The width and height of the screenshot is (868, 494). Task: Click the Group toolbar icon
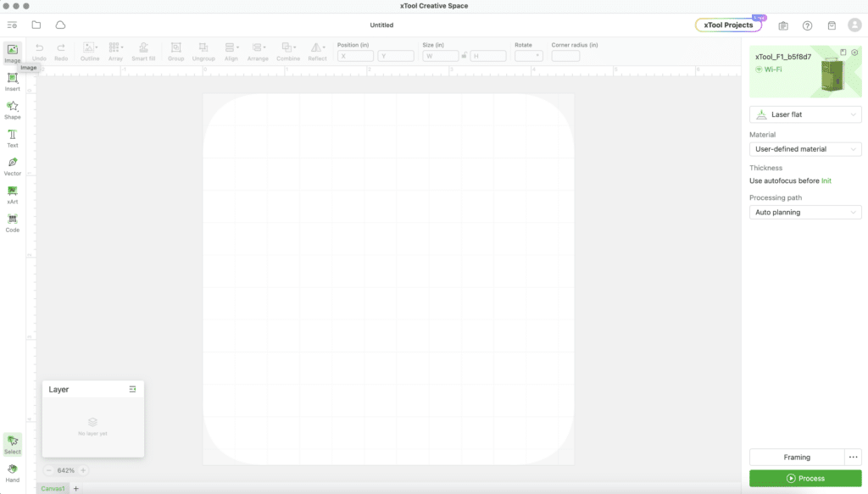coord(176,52)
